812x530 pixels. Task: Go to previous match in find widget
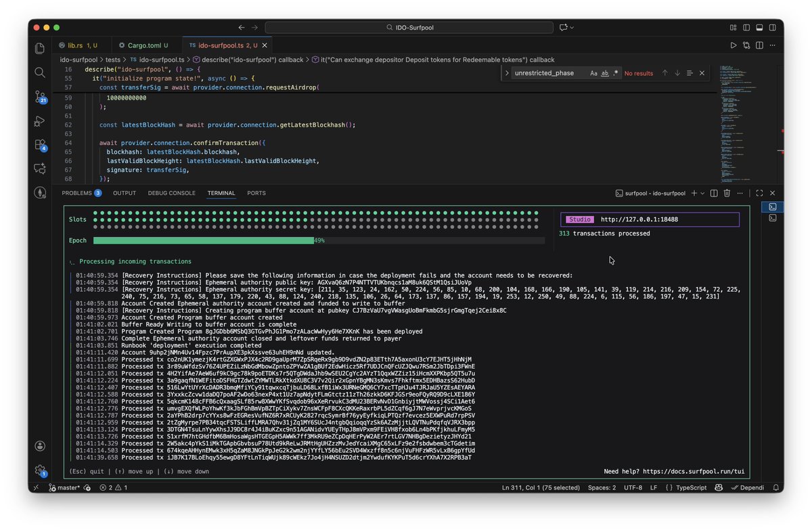664,73
